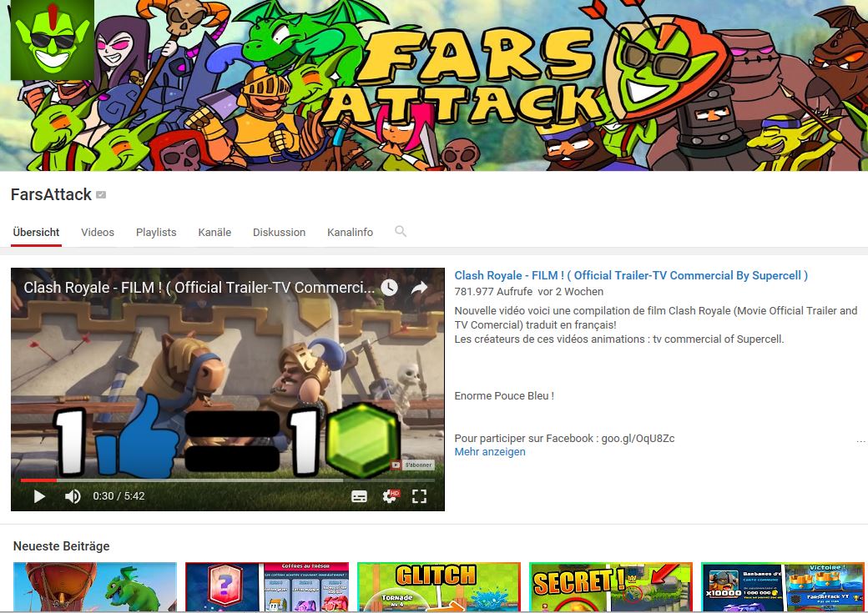This screenshot has height=613, width=868.
Task: Click the share arrow on the video
Action: point(420,288)
